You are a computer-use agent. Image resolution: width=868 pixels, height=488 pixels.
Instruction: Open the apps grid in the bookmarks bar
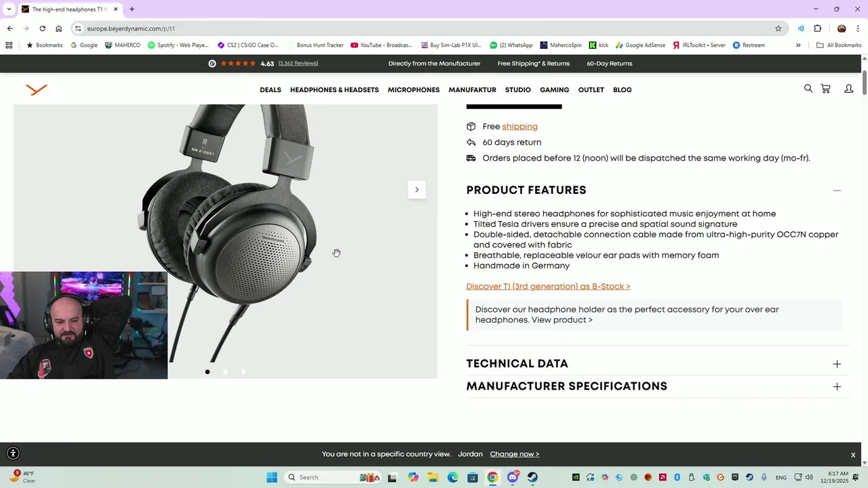click(x=9, y=45)
